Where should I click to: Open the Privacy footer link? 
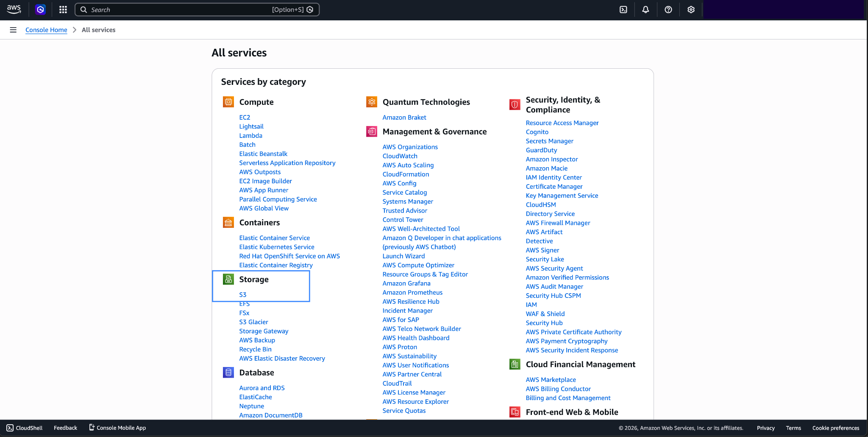click(x=765, y=428)
